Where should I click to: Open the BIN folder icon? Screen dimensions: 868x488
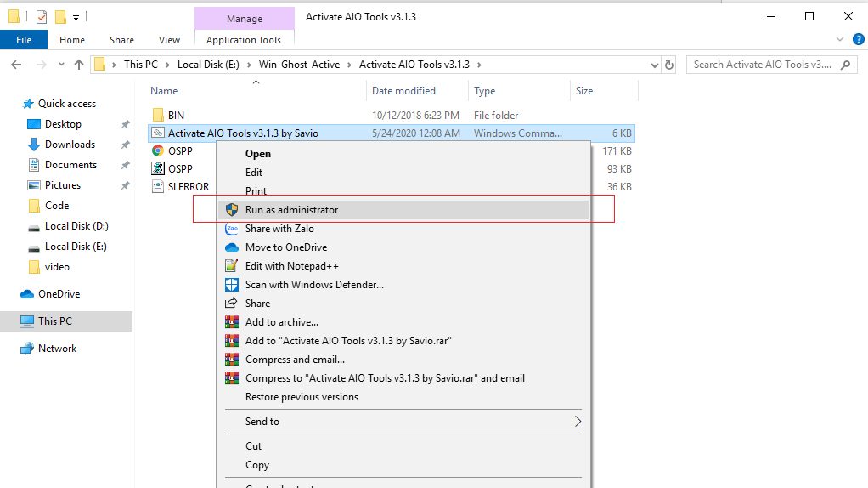point(158,116)
